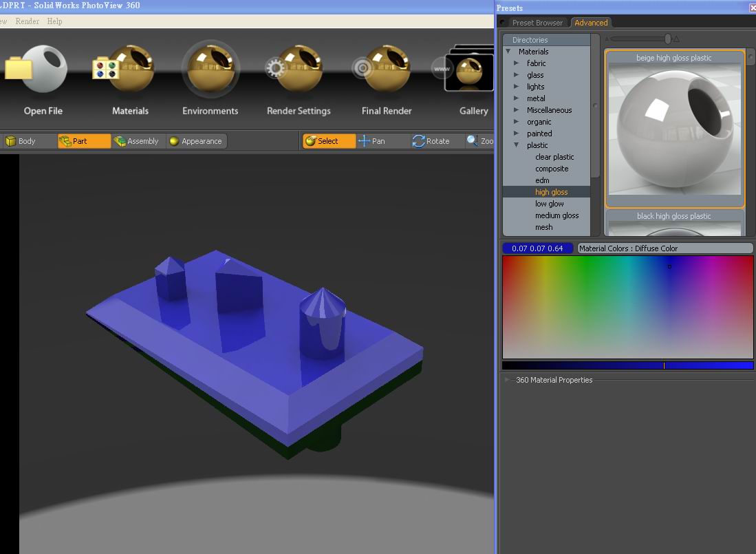The width and height of the screenshot is (756, 554).
Task: Collapse the Materials root tree node
Action: 508,52
